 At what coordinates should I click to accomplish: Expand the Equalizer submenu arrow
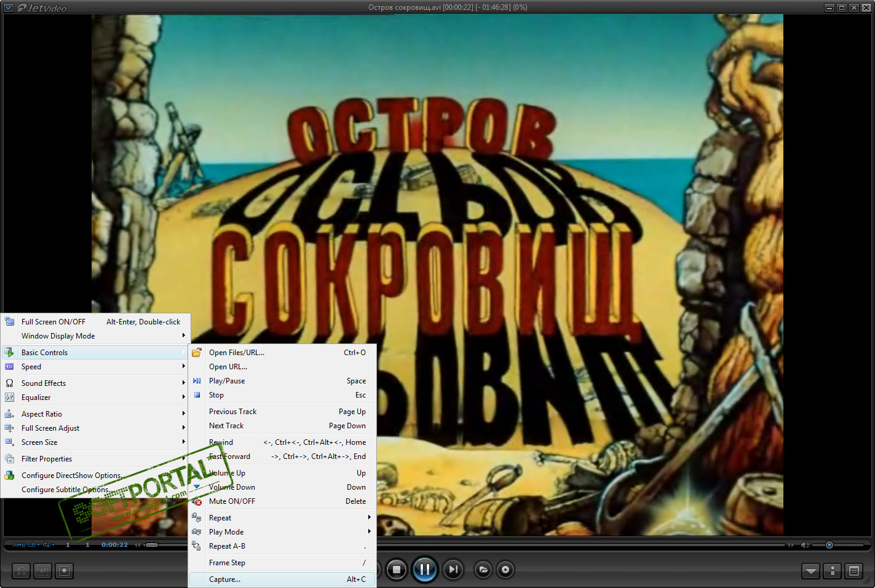(183, 397)
